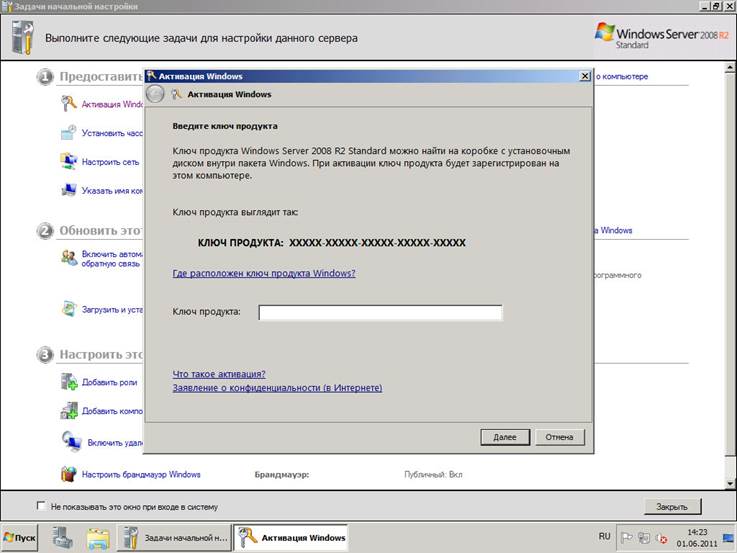Viewport: 737px width, 553px height.
Task: Click the remote desktop icon beside Включить удаленный
Action: (72, 442)
